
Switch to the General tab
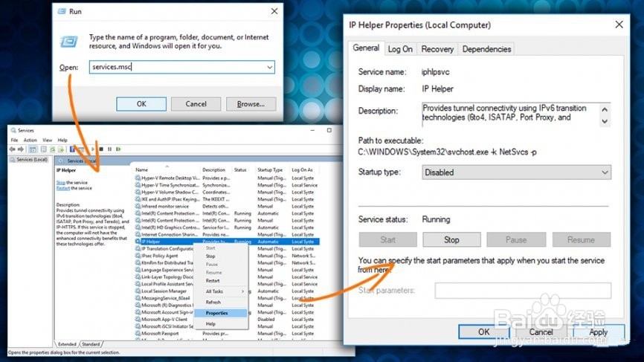point(366,48)
